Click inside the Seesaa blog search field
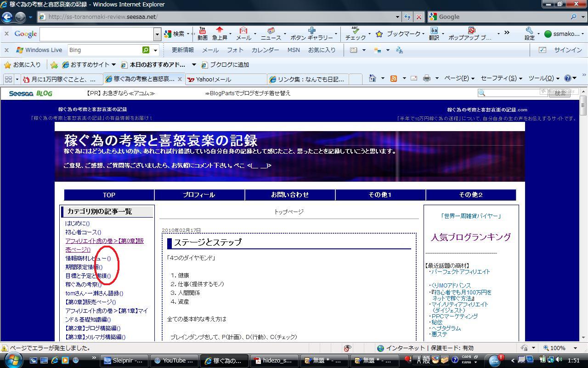This screenshot has height=368, width=588. [x=514, y=92]
